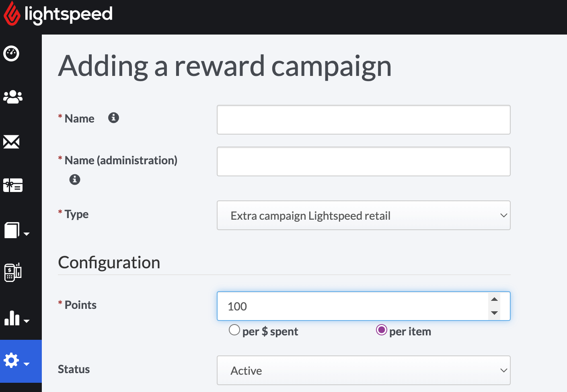Image resolution: width=567 pixels, height=392 pixels.
Task: Click inside the Name input field
Action: (x=363, y=119)
